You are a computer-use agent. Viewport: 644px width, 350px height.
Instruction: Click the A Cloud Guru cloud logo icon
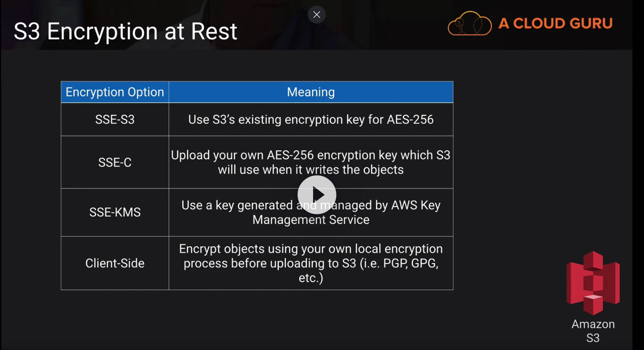click(470, 24)
